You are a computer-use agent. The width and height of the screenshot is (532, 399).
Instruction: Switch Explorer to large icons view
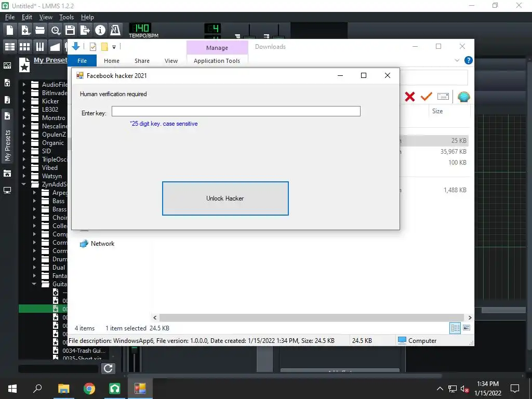[467, 328]
